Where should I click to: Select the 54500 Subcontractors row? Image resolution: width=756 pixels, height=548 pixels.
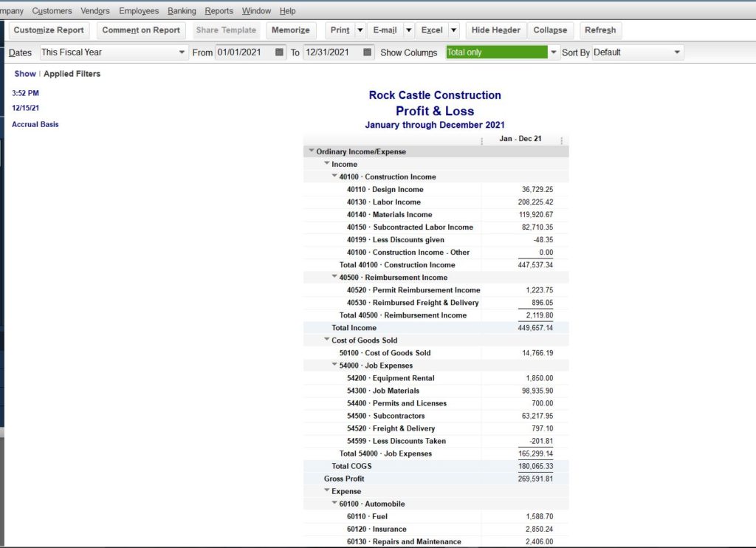click(436, 416)
